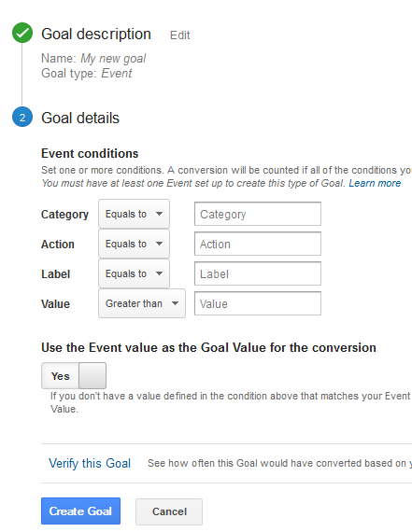The height and width of the screenshot is (532, 412).
Task: Open the Value Greater than dropdown
Action: 142,303
